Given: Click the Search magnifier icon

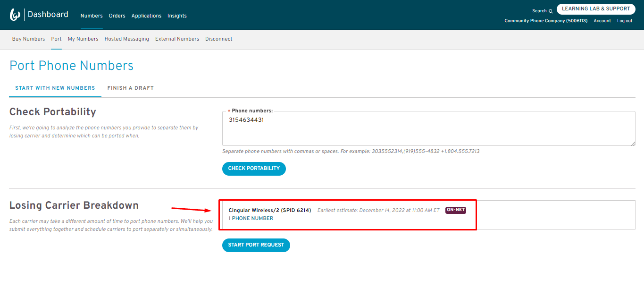Looking at the screenshot, I should coord(551,11).
